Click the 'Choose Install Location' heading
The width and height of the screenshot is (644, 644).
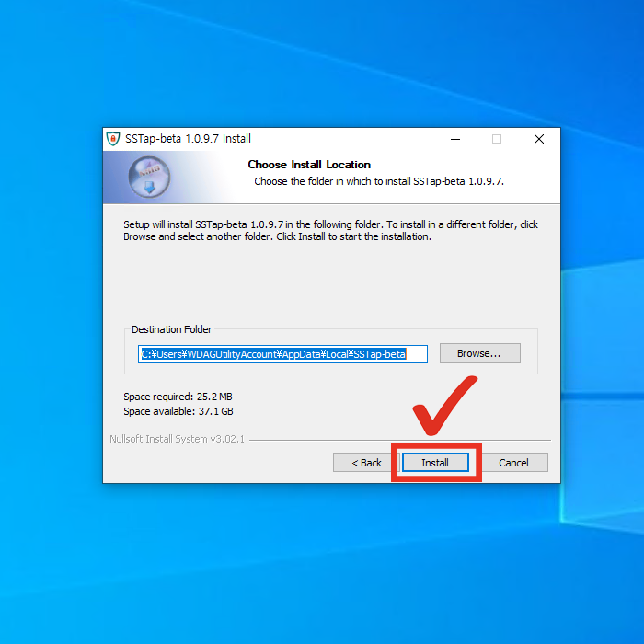pyautogui.click(x=309, y=165)
